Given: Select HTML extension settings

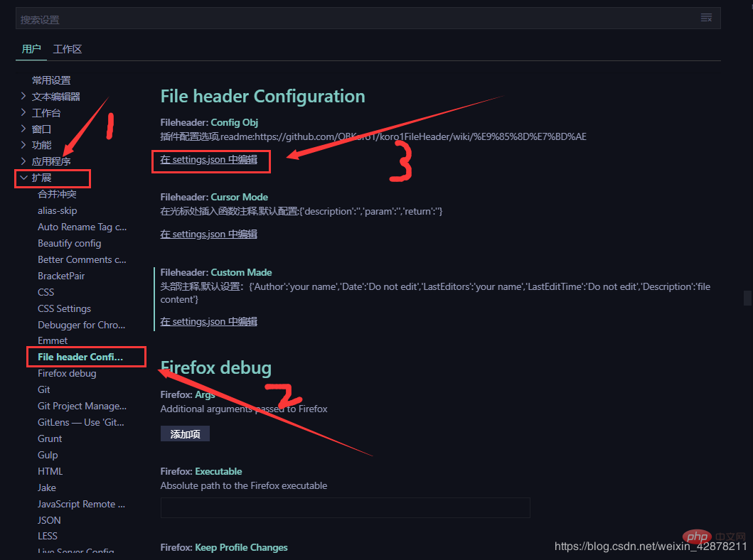Looking at the screenshot, I should tap(50, 471).
